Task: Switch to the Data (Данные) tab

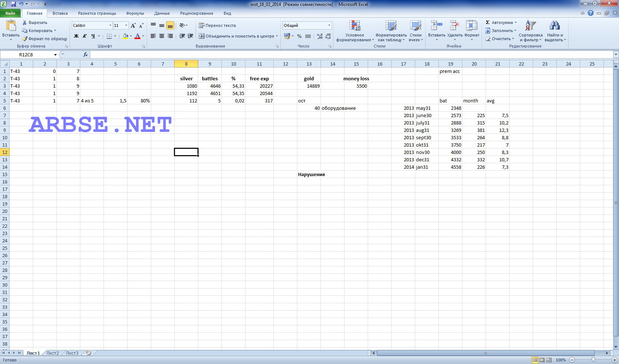Action: pos(162,13)
